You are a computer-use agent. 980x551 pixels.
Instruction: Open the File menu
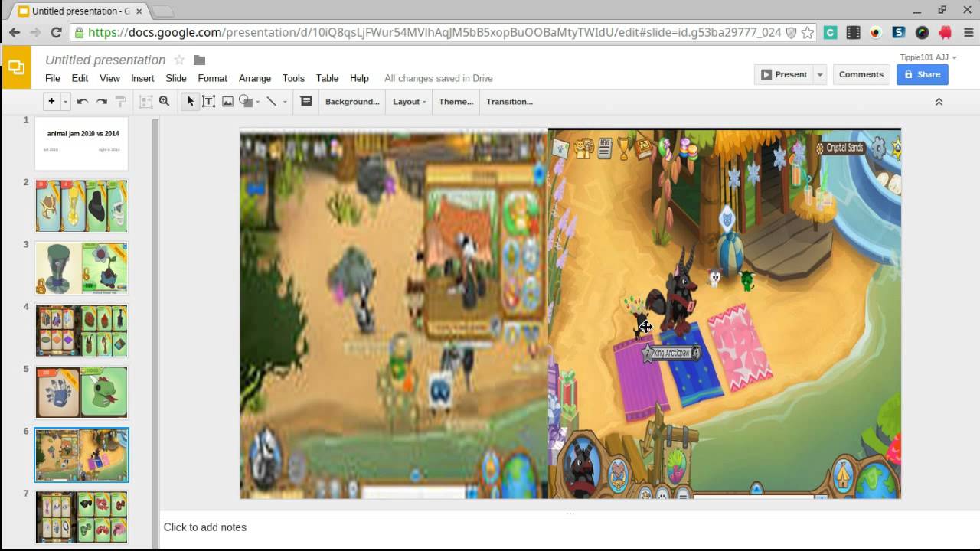click(52, 78)
